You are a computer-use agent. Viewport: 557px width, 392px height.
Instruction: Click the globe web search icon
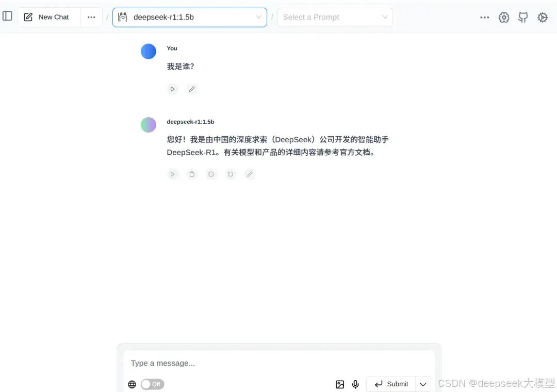(x=132, y=384)
